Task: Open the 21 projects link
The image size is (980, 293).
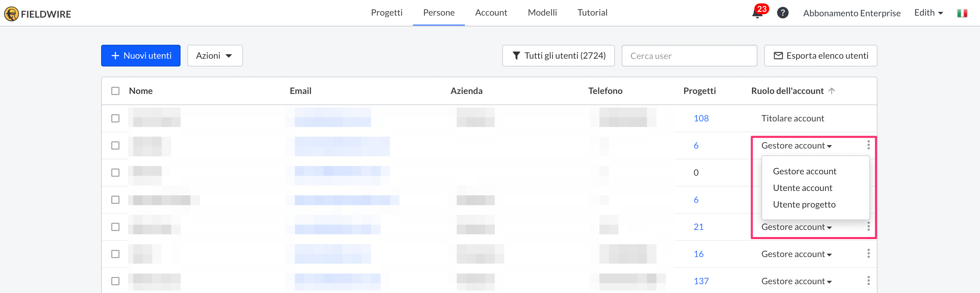Action: click(698, 227)
